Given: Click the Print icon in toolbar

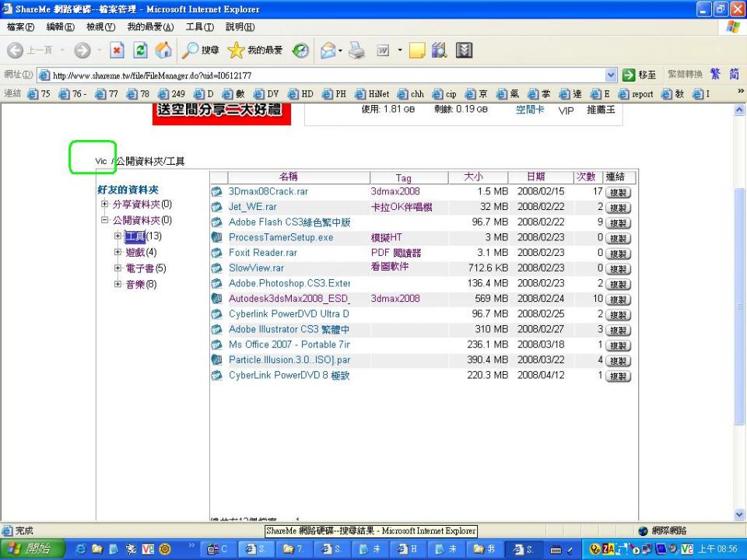Looking at the screenshot, I should [x=356, y=51].
